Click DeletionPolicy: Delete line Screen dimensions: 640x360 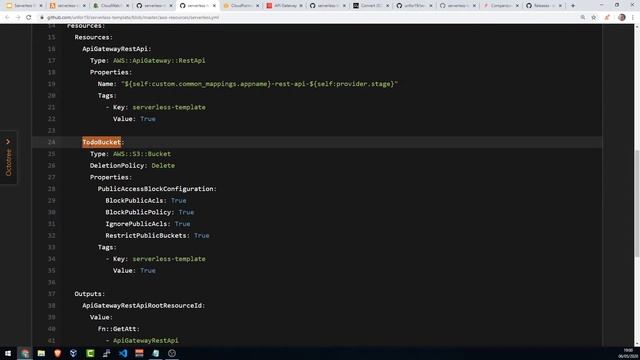pos(132,165)
